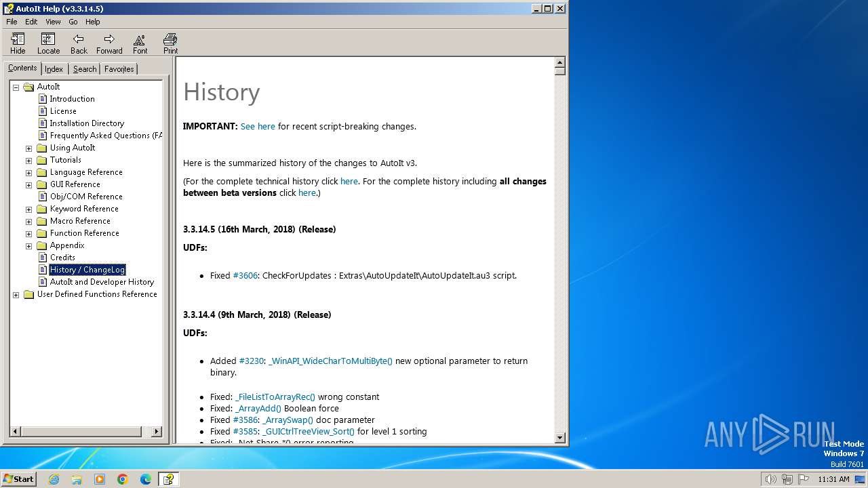Expand the Using AutoIt node
The image size is (868, 488).
pos(28,148)
